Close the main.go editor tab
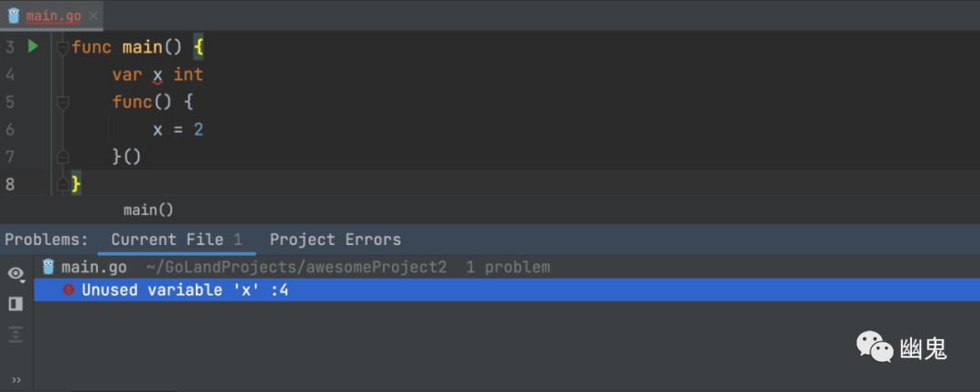980x392 pixels. click(92, 16)
